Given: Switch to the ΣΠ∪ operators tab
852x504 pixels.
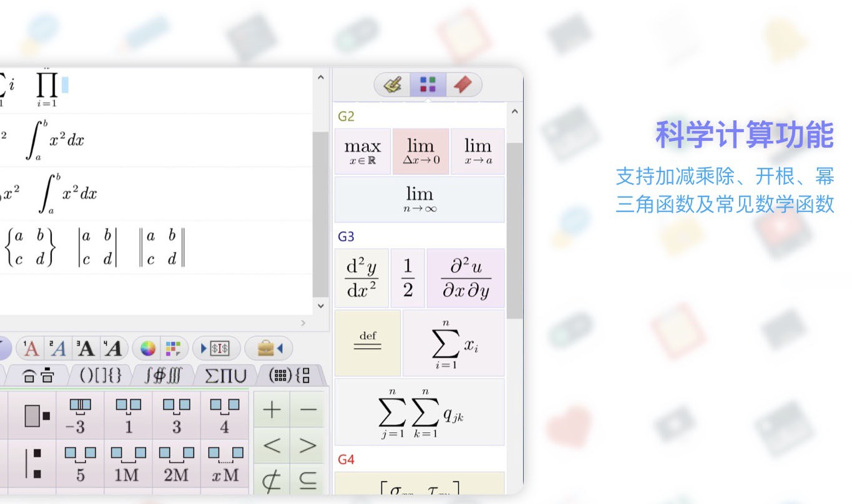Looking at the screenshot, I should pyautogui.click(x=226, y=376).
